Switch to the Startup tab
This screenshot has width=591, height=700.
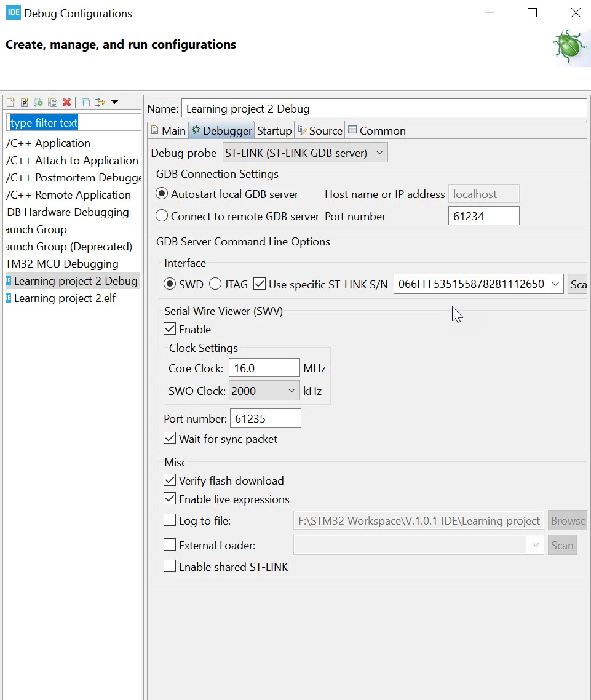click(x=274, y=131)
